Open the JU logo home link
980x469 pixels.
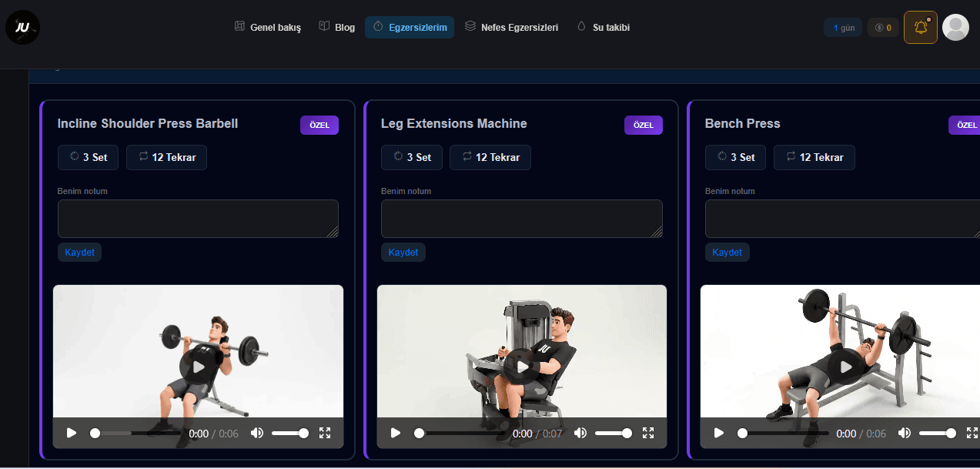pos(22,28)
